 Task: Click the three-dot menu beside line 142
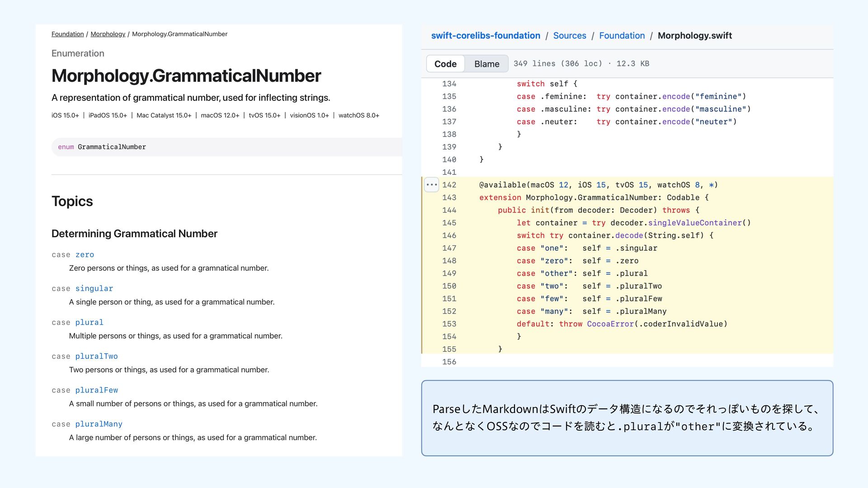tap(431, 185)
